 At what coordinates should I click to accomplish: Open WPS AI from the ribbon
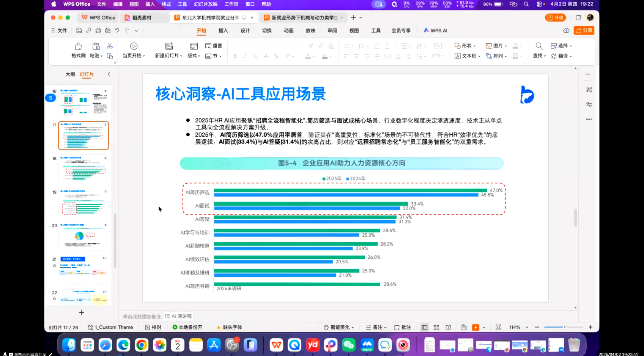pos(435,31)
